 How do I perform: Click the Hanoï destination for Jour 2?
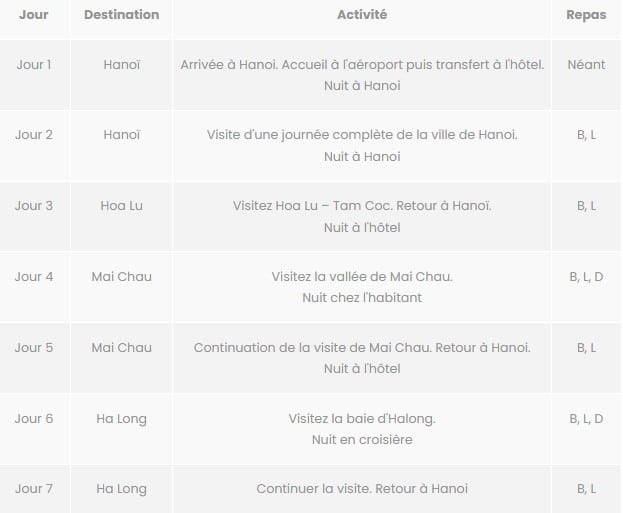[x=122, y=135]
